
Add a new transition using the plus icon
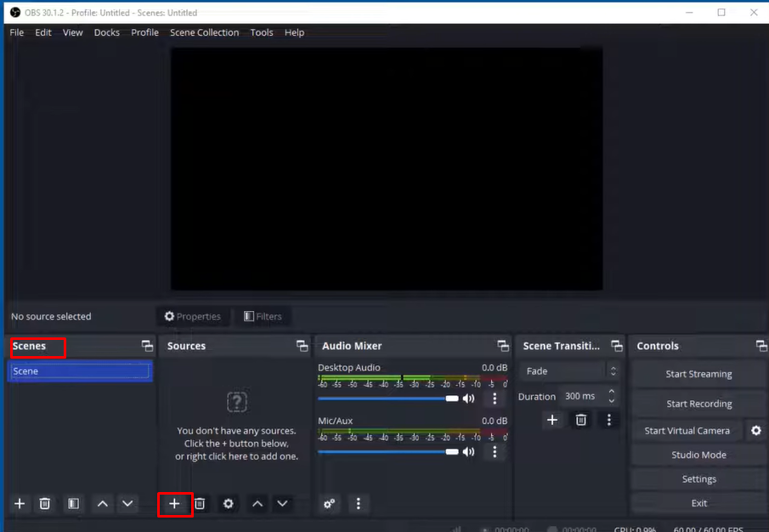tap(552, 419)
